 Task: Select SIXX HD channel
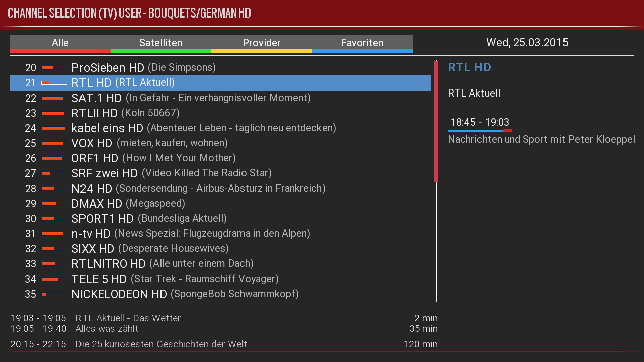(x=220, y=249)
